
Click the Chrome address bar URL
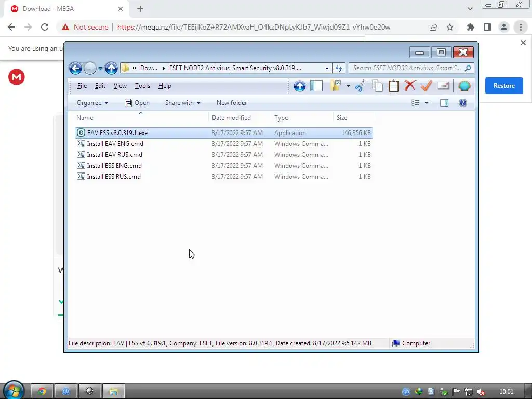coord(254,27)
